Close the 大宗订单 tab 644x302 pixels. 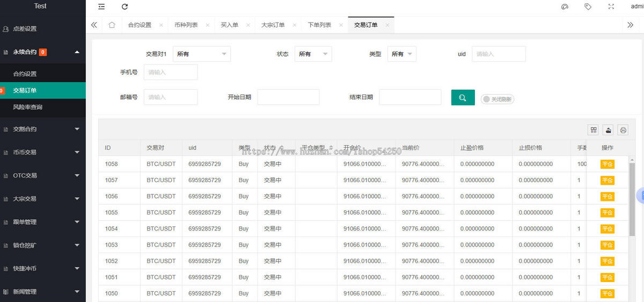click(x=294, y=25)
